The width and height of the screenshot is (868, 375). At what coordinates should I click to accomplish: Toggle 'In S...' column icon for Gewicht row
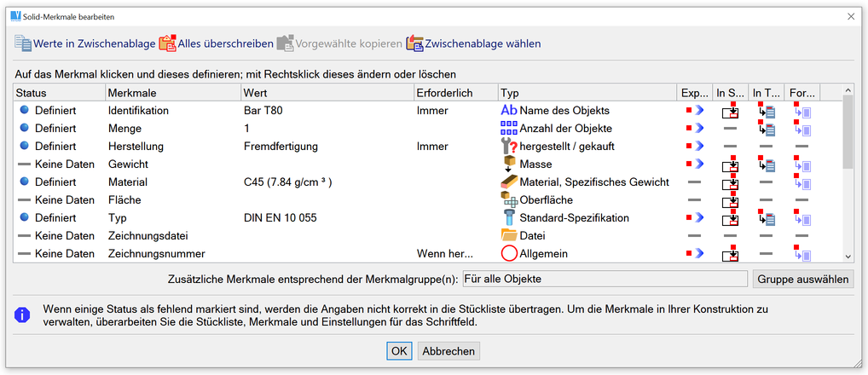(x=731, y=164)
